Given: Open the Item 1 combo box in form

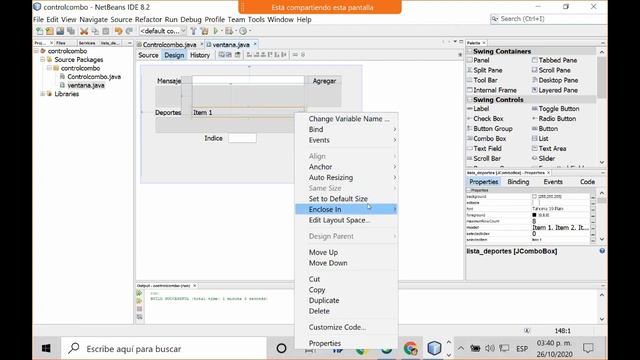Looking at the screenshot, I should click(x=249, y=112).
